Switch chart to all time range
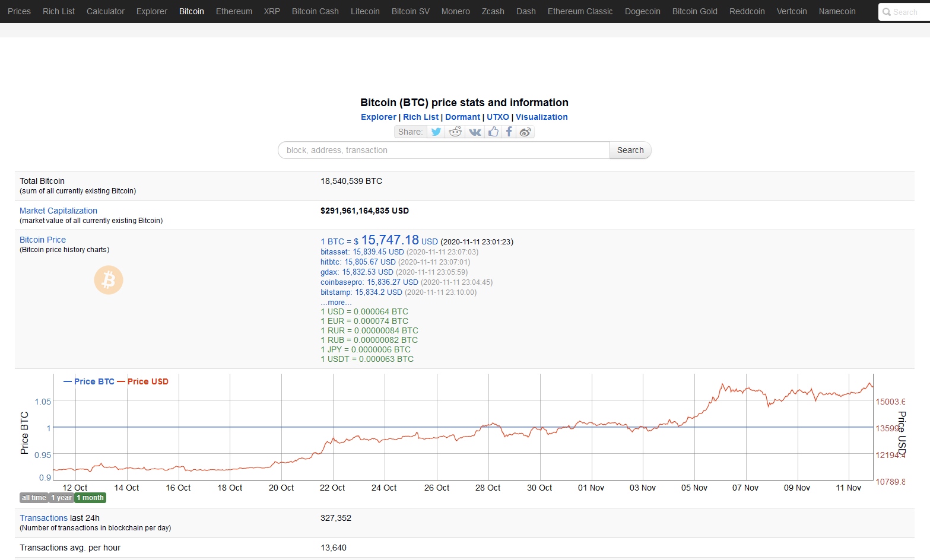 pyautogui.click(x=34, y=498)
